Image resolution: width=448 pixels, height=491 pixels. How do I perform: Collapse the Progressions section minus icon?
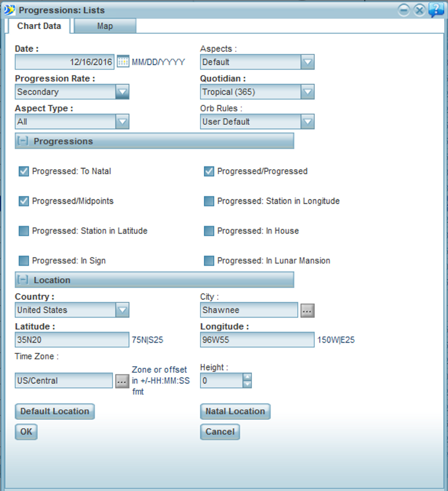pyautogui.click(x=22, y=141)
